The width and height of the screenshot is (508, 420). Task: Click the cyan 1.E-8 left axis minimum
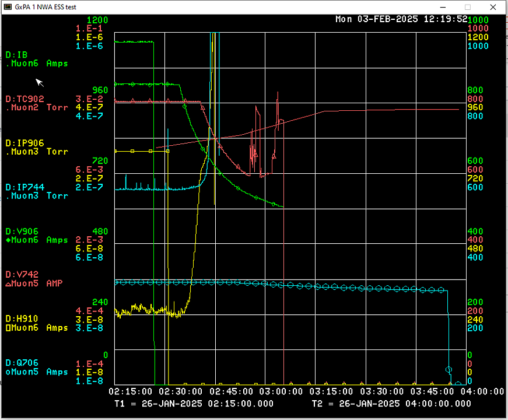pyautogui.click(x=89, y=381)
